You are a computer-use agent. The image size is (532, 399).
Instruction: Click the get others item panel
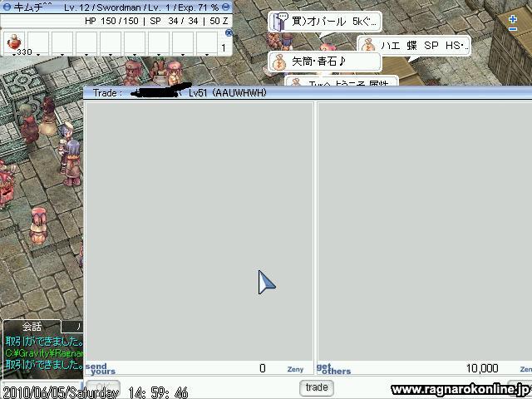coord(425,231)
